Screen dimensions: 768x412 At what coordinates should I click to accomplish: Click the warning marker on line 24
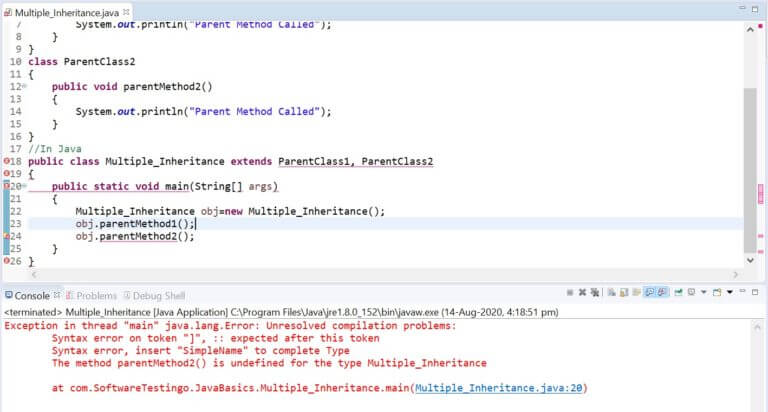pyautogui.click(x=7, y=237)
